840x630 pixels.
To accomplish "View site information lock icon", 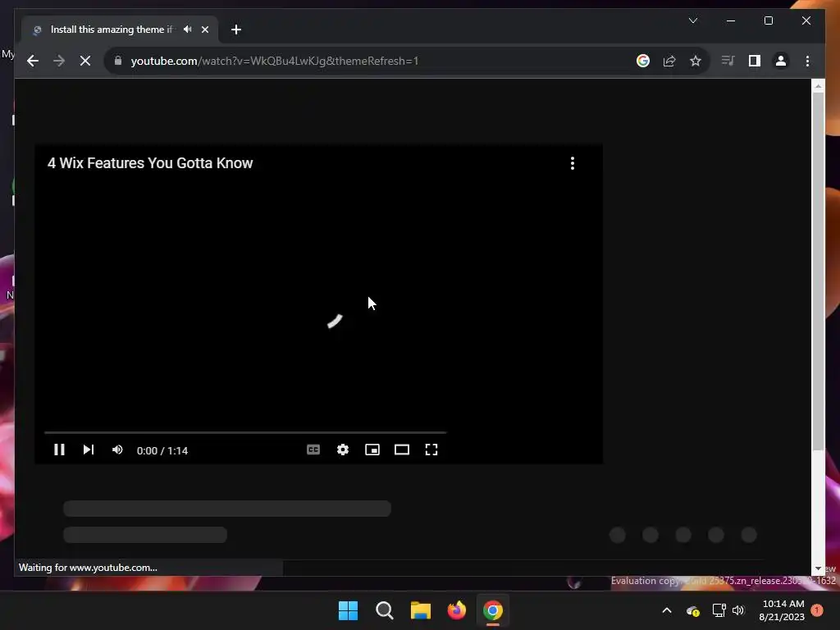I will tap(118, 61).
